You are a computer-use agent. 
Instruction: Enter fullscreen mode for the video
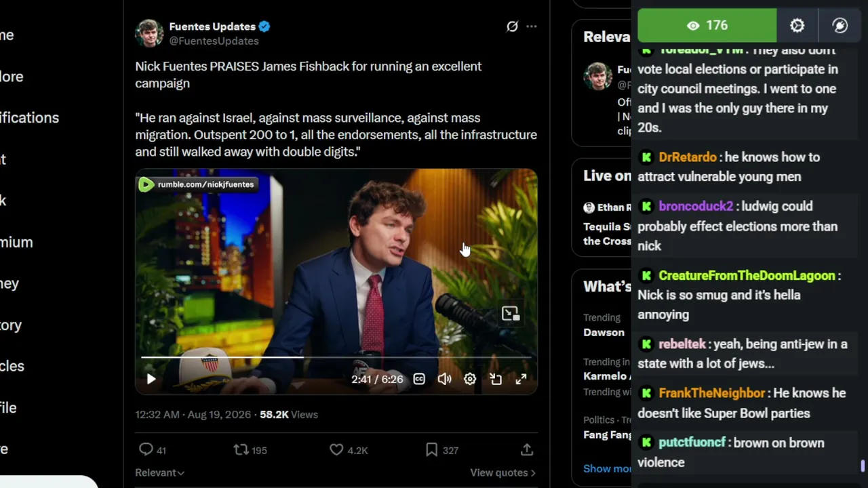pos(521,379)
